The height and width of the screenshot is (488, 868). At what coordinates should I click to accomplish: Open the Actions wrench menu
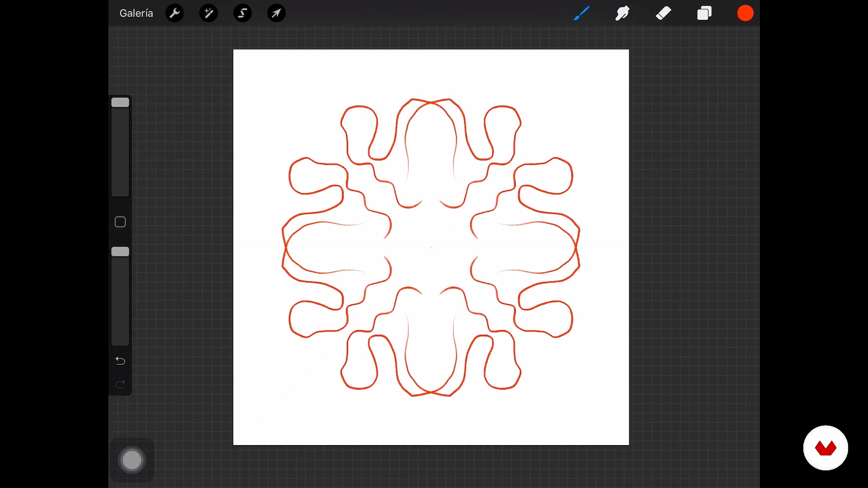point(175,14)
